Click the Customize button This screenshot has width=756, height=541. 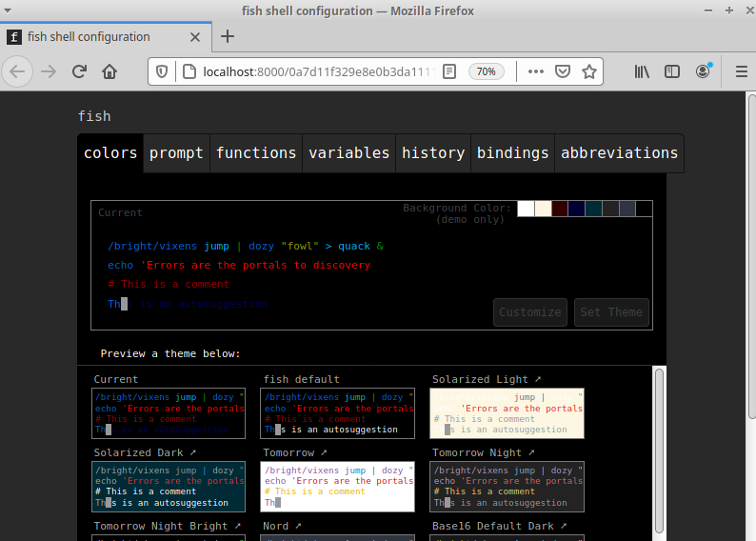point(530,311)
